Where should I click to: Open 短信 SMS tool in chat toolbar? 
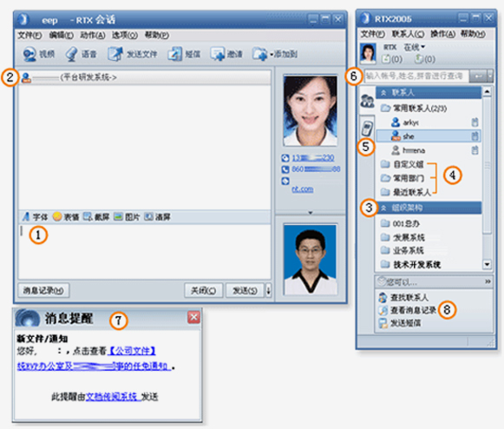point(184,54)
